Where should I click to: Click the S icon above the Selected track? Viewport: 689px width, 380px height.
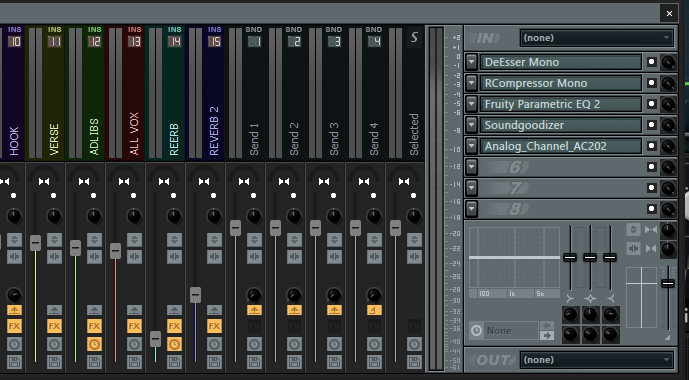(414, 37)
